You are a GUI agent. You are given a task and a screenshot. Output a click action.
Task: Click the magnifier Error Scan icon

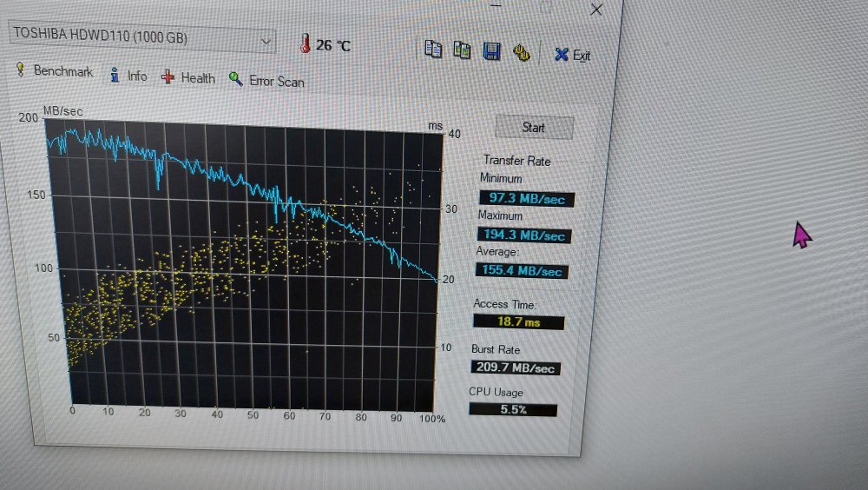[x=236, y=79]
